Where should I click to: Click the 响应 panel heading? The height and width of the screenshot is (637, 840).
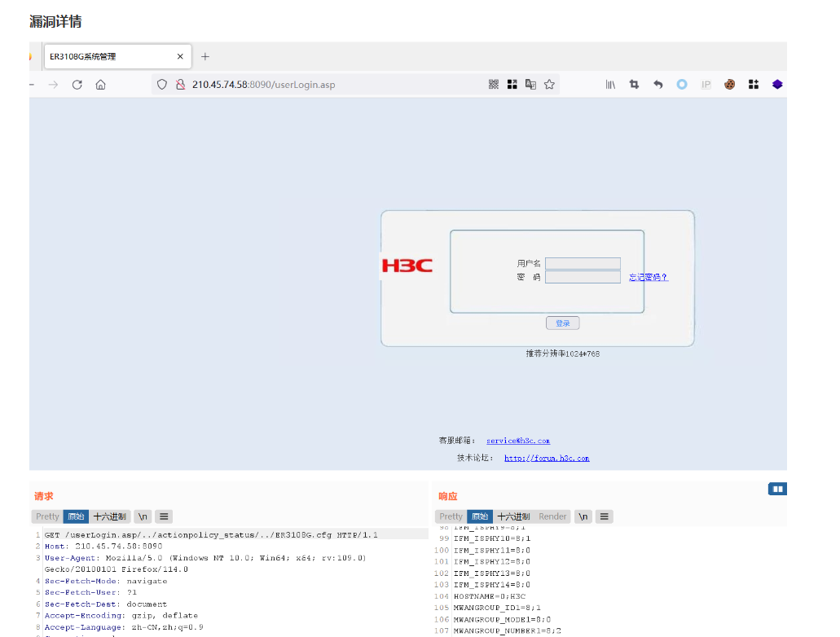[x=448, y=496]
